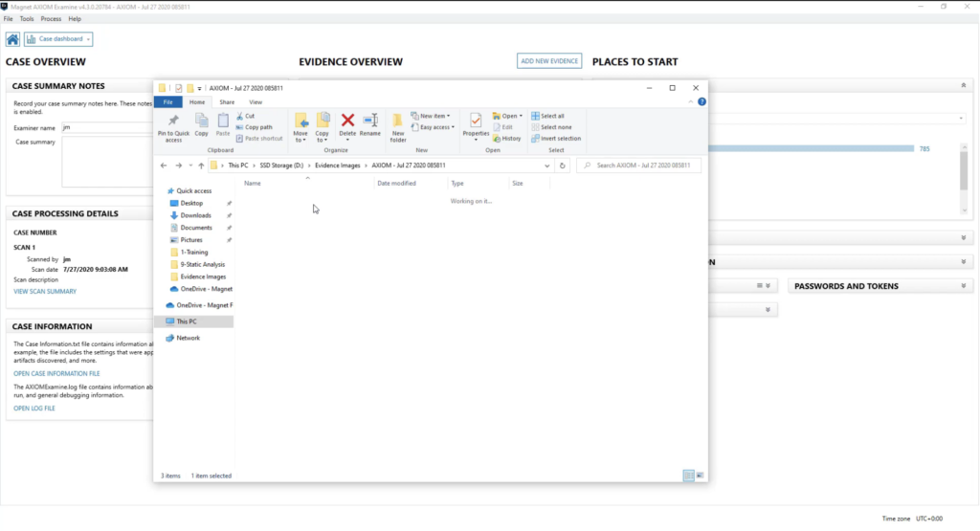This screenshot has height=531, width=980.
Task: Click Evidence Images in the address path
Action: point(338,166)
